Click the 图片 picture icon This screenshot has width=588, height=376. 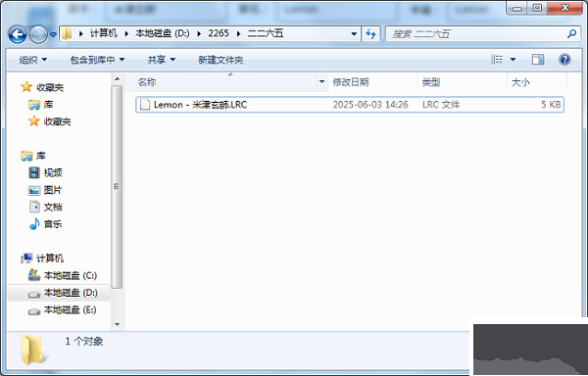34,190
